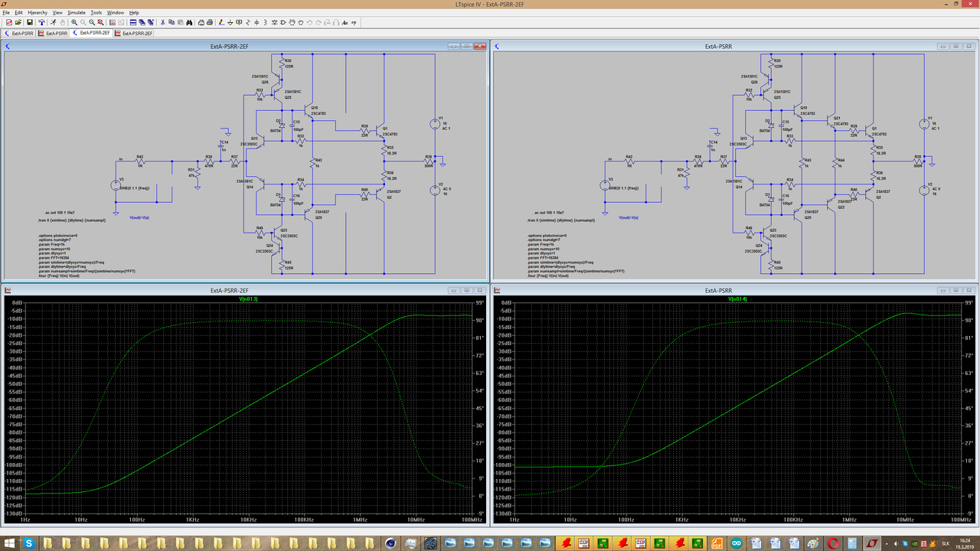The image size is (980, 551).
Task: Click the New Schematic toolbar icon
Action: [8, 22]
